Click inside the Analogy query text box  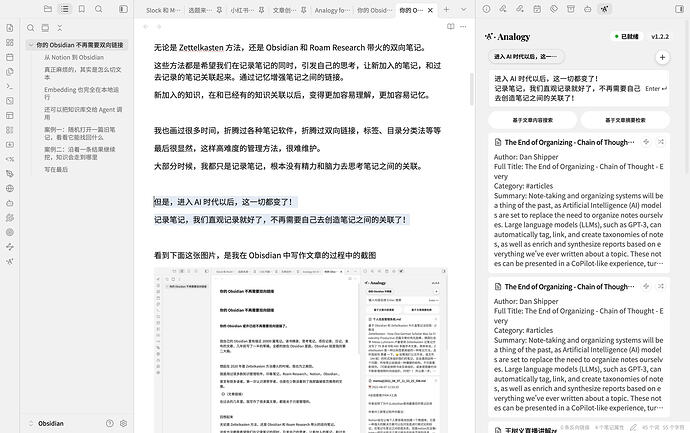tap(579, 88)
